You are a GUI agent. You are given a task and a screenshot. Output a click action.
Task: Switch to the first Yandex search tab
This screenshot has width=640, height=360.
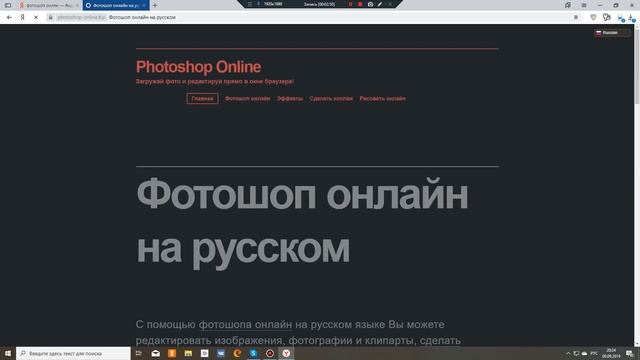(49, 5)
